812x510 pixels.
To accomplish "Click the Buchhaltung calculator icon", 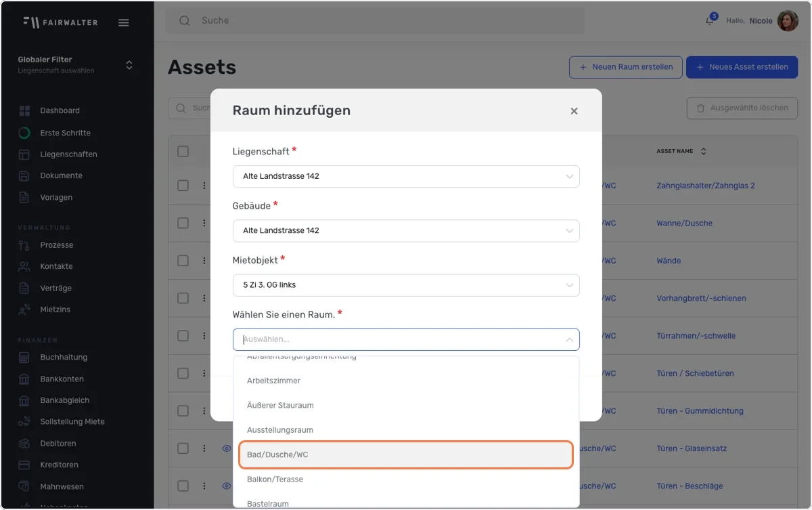I will click(24, 358).
